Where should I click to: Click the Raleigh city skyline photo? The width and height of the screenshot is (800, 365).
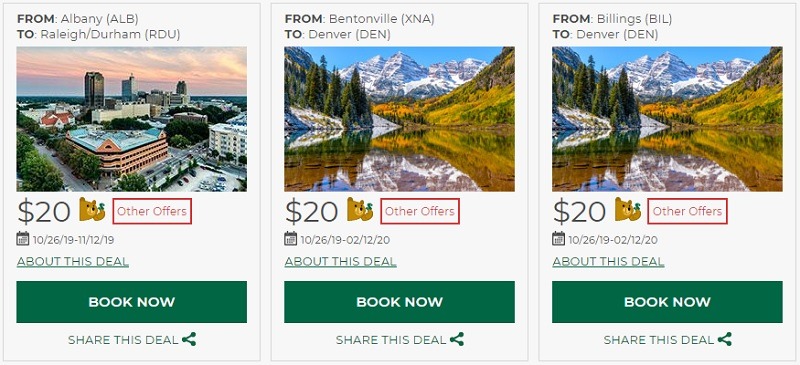[x=132, y=119]
